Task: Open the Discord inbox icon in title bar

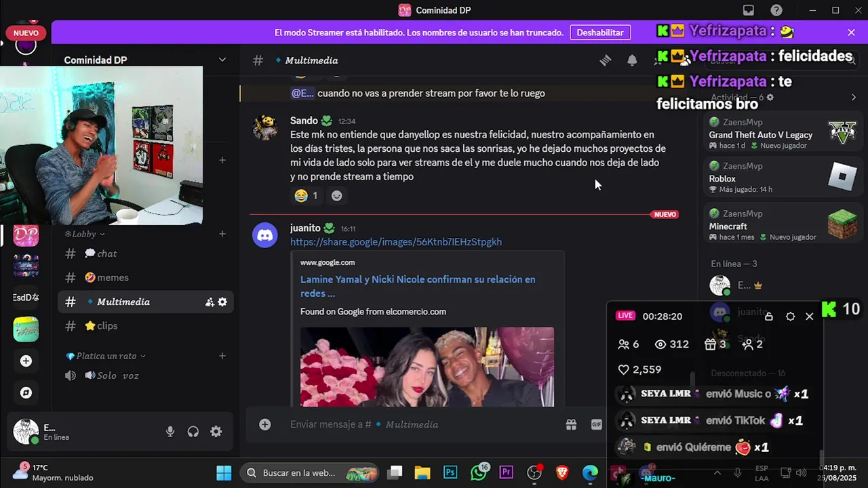Action: pyautogui.click(x=749, y=10)
